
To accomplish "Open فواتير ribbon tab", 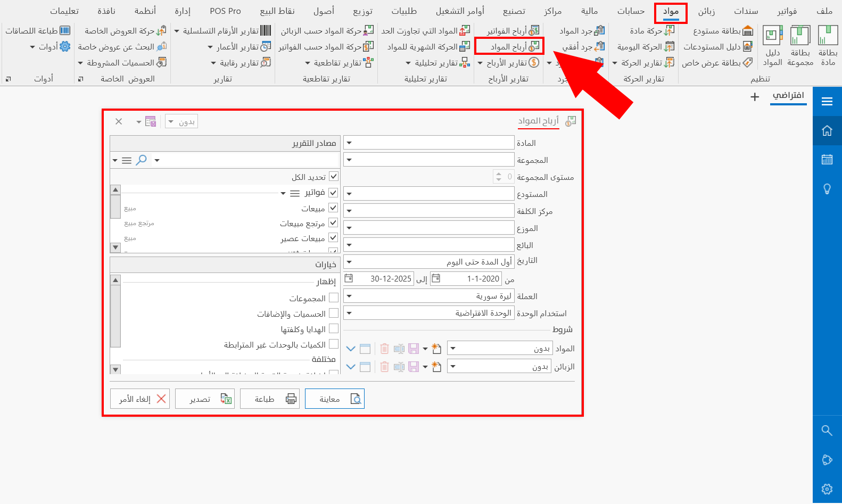I will (787, 11).
